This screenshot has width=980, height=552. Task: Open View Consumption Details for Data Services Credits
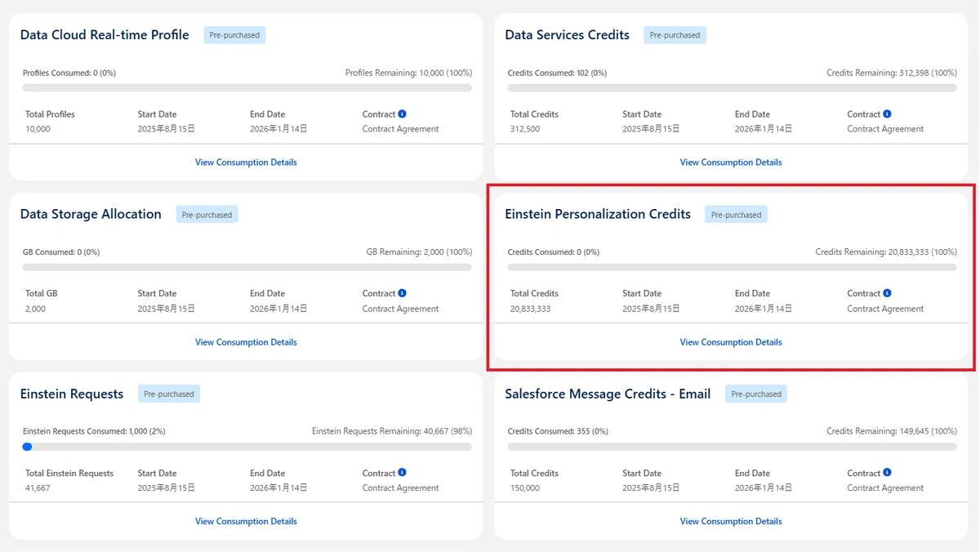[x=731, y=162]
